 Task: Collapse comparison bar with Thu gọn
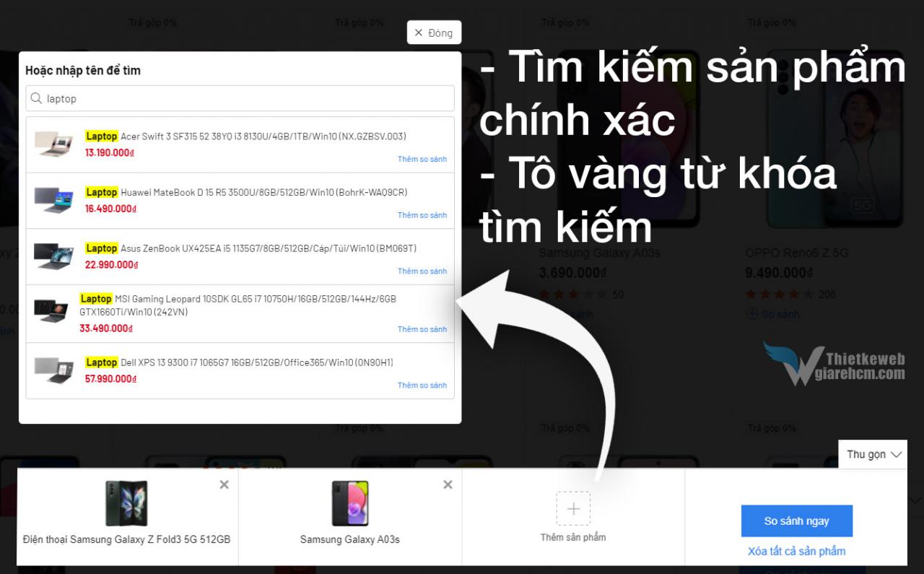coord(873,455)
